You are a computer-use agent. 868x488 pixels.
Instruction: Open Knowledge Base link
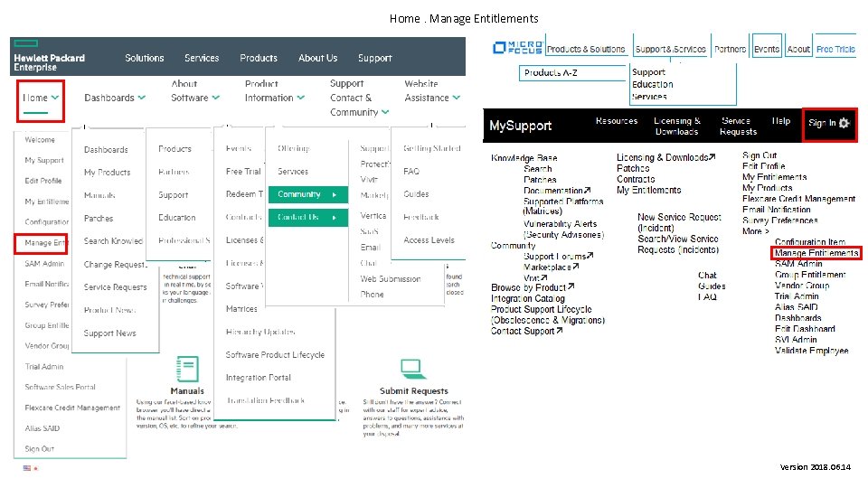pyautogui.click(x=524, y=158)
